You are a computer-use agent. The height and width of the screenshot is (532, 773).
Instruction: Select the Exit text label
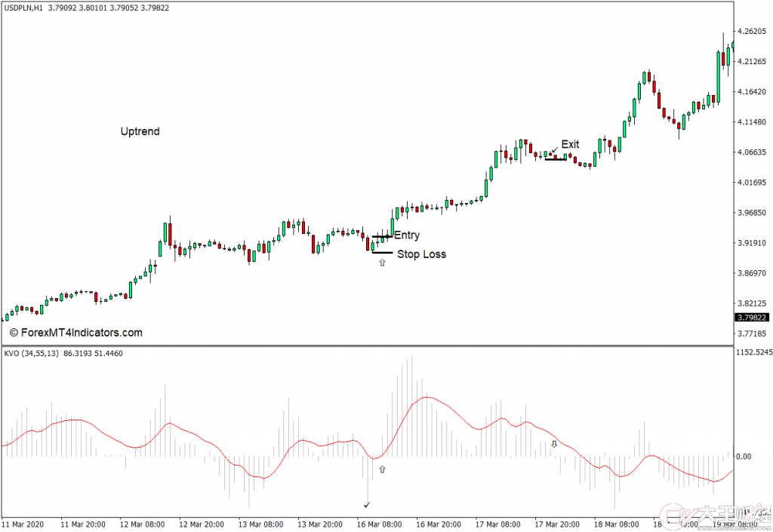[x=570, y=144]
